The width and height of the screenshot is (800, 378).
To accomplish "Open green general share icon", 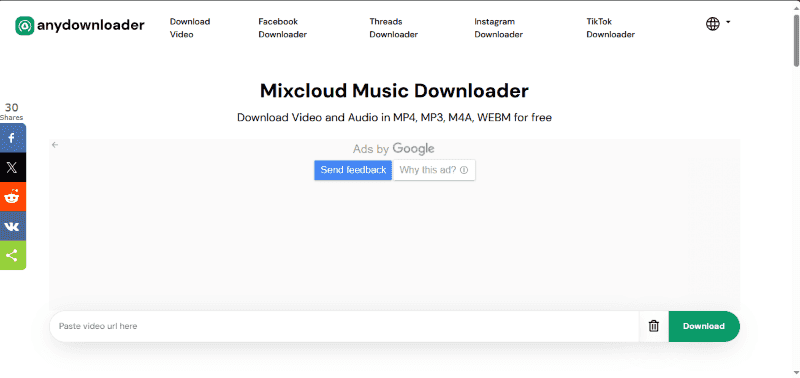I will click(12, 255).
